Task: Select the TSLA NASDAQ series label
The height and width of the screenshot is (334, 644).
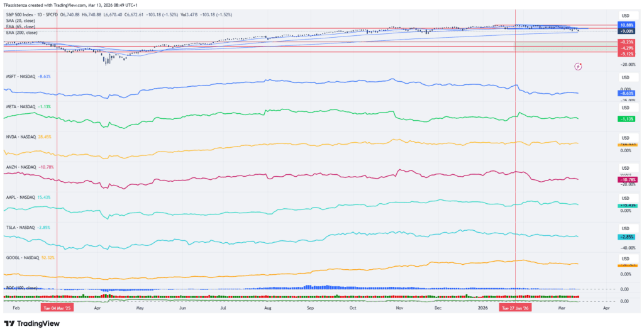Action: click(x=20, y=227)
